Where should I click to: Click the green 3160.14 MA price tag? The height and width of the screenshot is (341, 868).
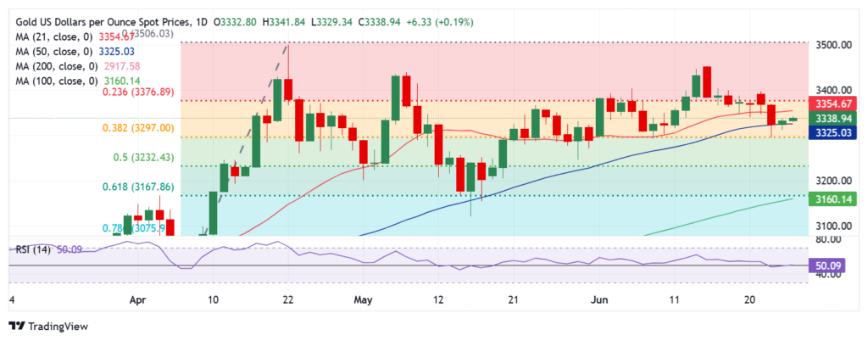coord(833,200)
